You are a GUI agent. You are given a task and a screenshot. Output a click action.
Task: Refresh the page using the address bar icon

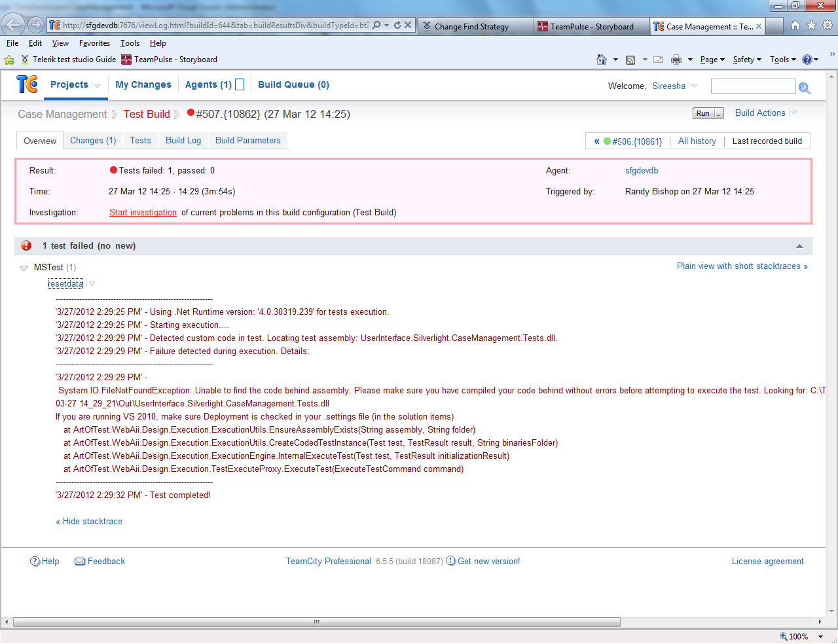(x=397, y=26)
